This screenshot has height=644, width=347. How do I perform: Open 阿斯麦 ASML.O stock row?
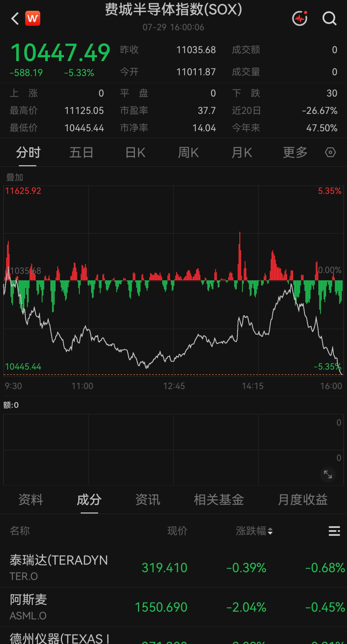click(x=173, y=607)
